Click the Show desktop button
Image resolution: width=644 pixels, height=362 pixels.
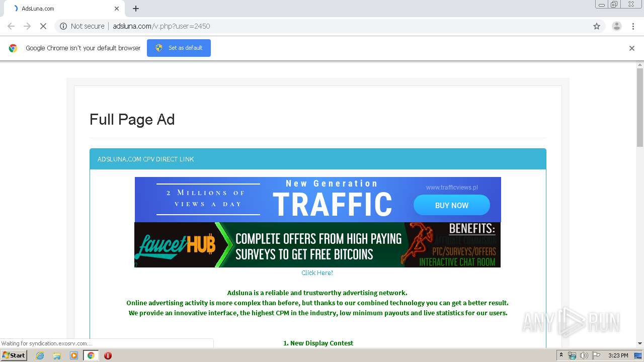click(639, 355)
